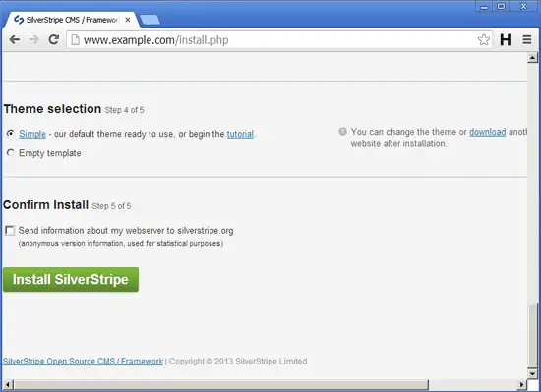Click the vertical scrollbar thumb
Image resolution: width=541 pixels, height=392 pixels.
[532, 335]
